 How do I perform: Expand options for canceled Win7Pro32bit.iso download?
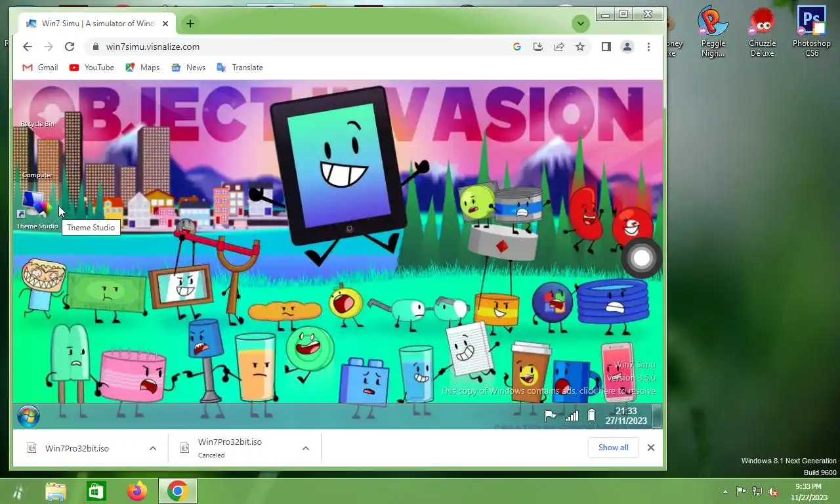306,448
